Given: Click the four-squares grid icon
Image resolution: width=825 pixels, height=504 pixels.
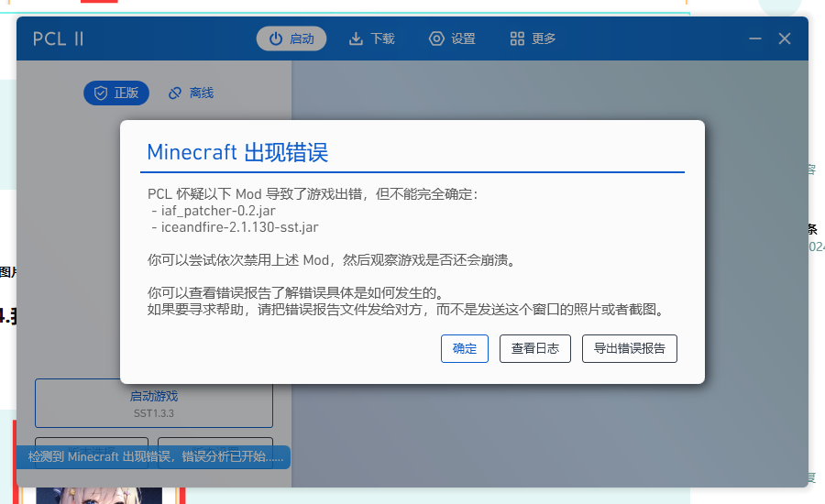Looking at the screenshot, I should [x=517, y=38].
